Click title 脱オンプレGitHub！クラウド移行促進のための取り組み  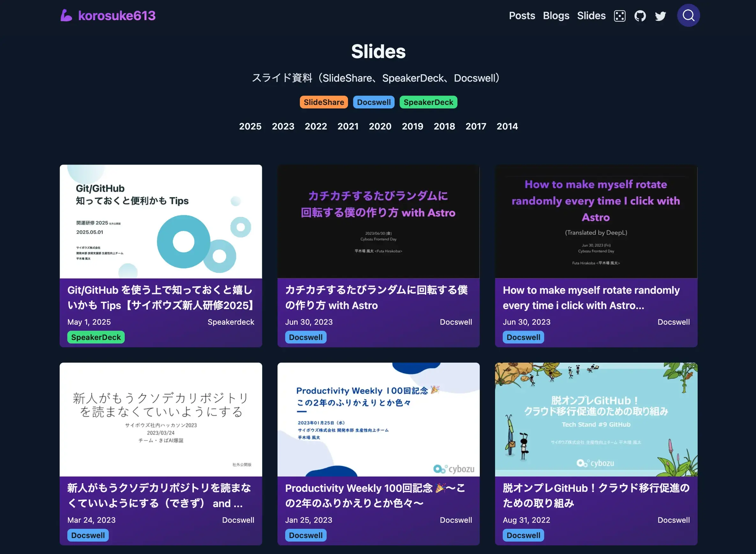tap(596, 495)
